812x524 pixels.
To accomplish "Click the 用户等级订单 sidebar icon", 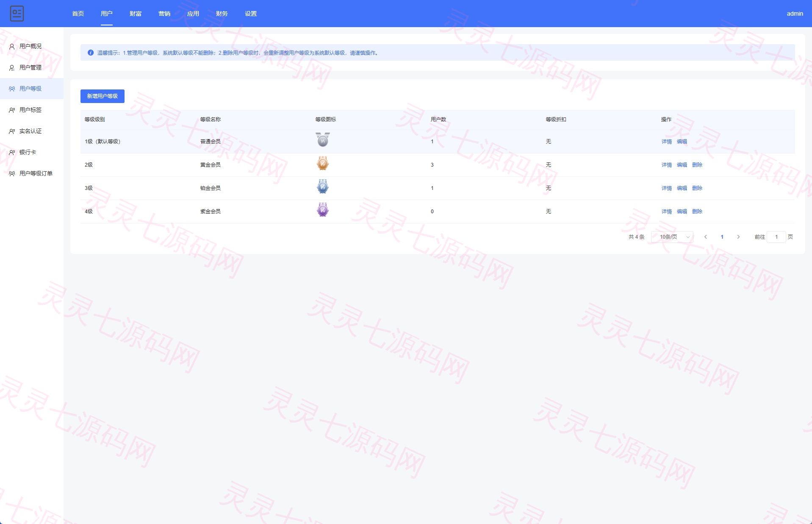I will coord(12,173).
